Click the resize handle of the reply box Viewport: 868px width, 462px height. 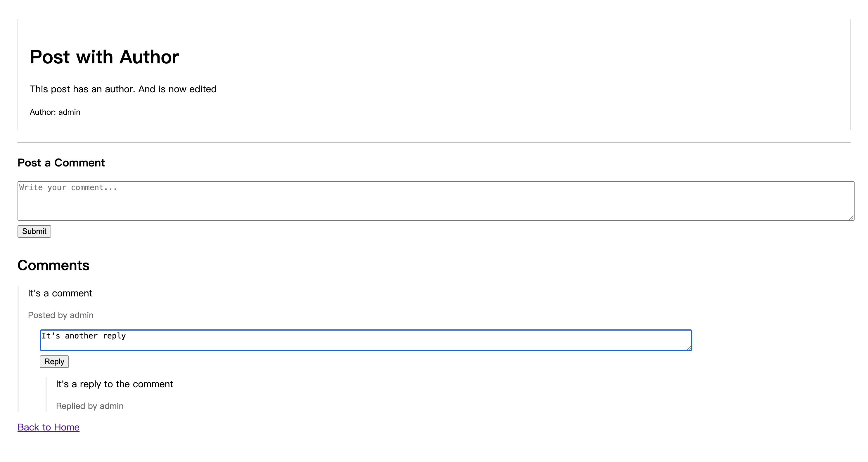[689, 348]
